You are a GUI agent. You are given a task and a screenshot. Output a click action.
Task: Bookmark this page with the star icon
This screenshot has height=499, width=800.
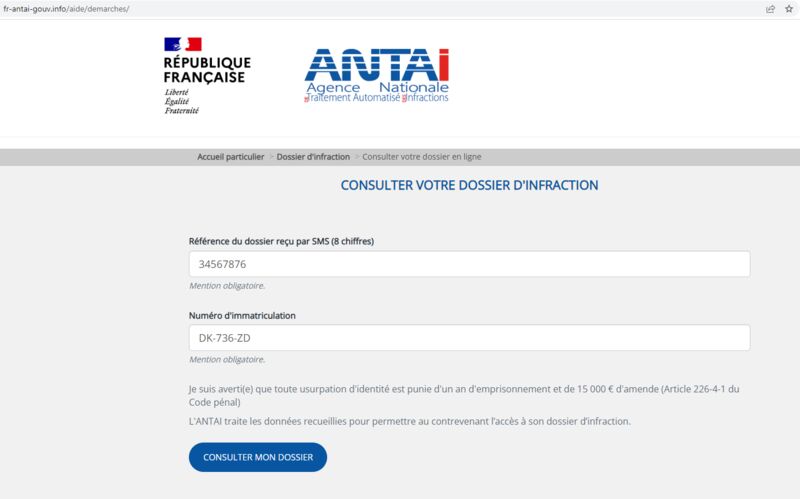[789, 9]
